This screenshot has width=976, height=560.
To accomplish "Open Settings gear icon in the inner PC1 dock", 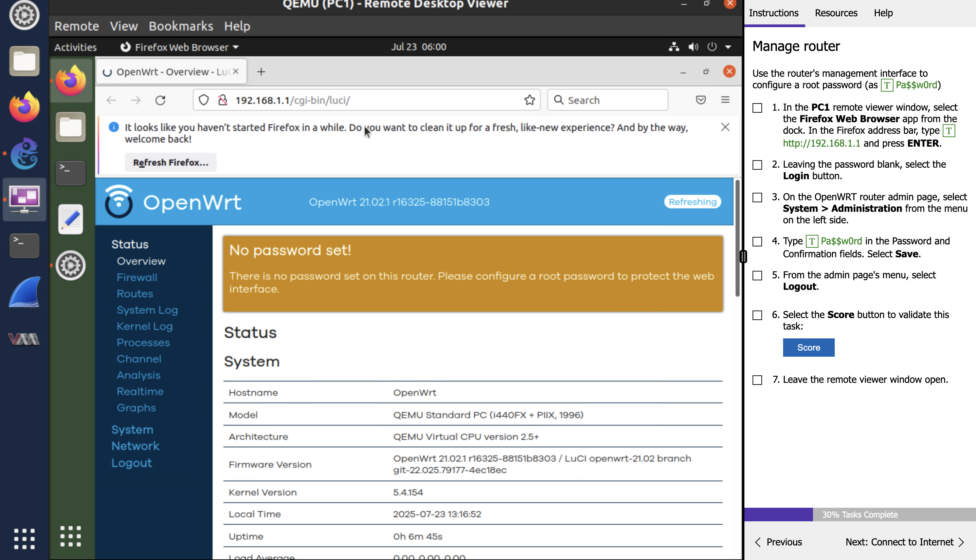I will pos(71,265).
